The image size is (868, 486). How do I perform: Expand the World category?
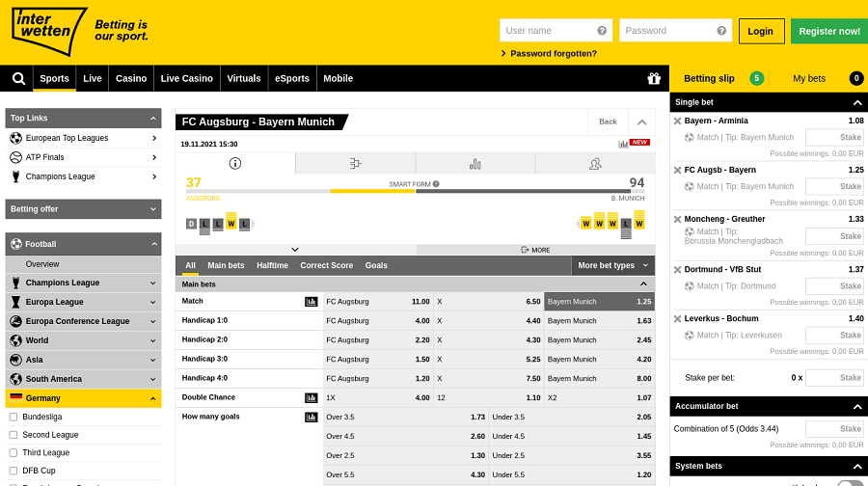[153, 340]
